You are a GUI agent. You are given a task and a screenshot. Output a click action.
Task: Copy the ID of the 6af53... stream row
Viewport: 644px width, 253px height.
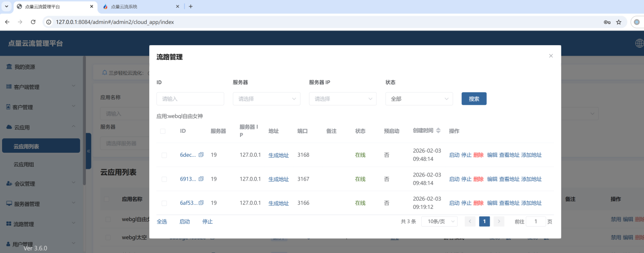[x=201, y=203]
